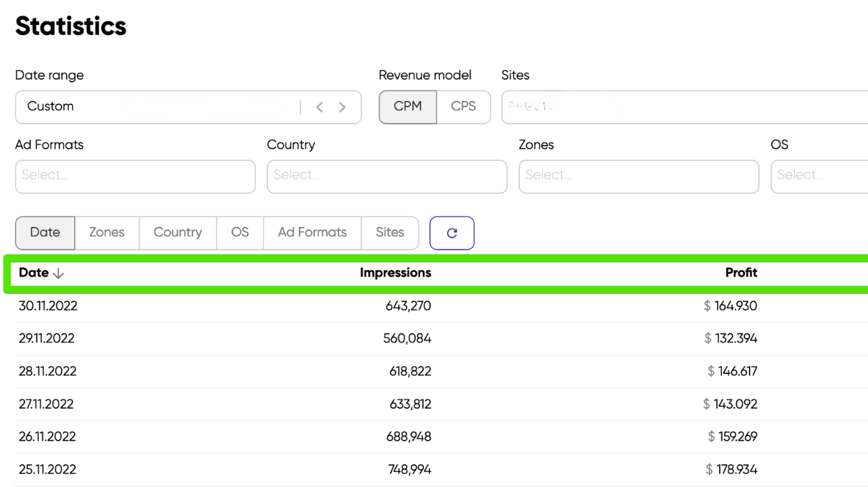Select the Ad Formats grouping tab
Screen dimensions: 868x487
[312, 232]
